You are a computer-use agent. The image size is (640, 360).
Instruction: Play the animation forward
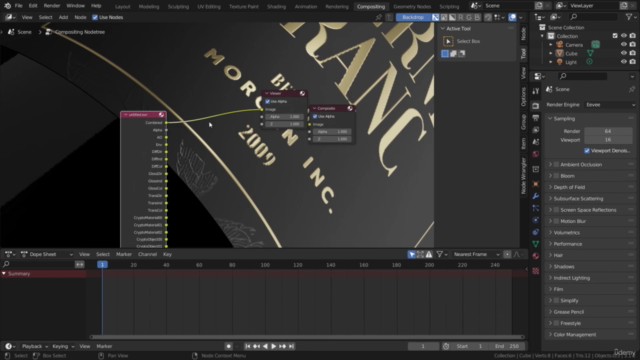[x=273, y=346]
